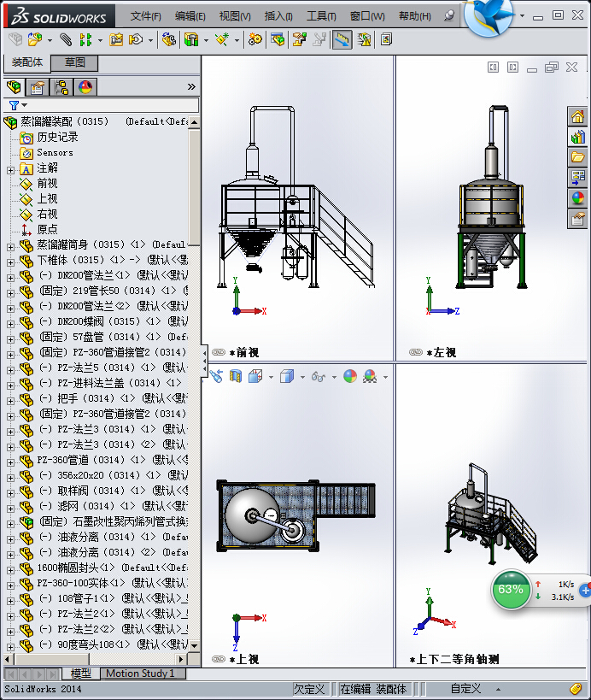591x700 pixels.
Task: Open the 编辑(E) menu
Action: [190, 16]
